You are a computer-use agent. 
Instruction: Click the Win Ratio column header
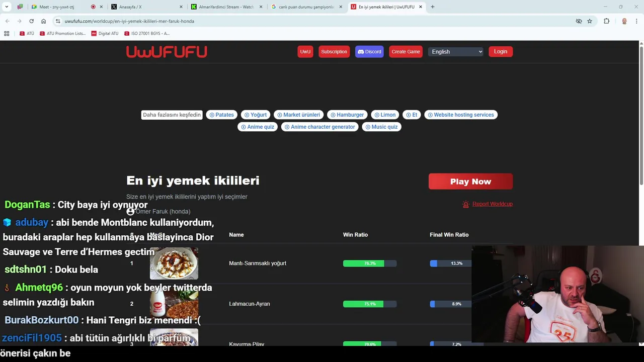(355, 235)
